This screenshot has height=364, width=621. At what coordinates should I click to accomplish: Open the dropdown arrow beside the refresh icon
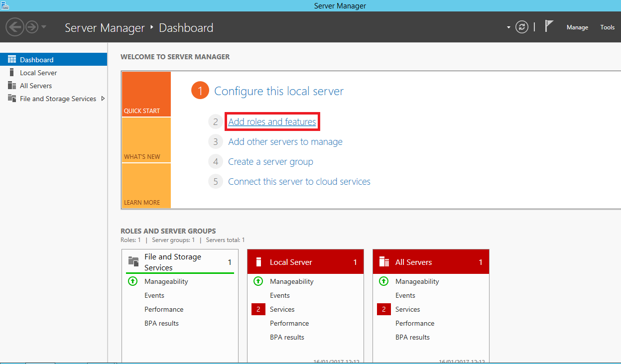pyautogui.click(x=508, y=27)
